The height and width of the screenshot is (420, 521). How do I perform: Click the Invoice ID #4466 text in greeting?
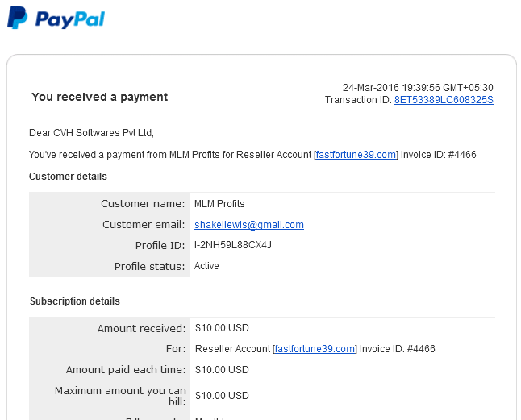pos(438,155)
